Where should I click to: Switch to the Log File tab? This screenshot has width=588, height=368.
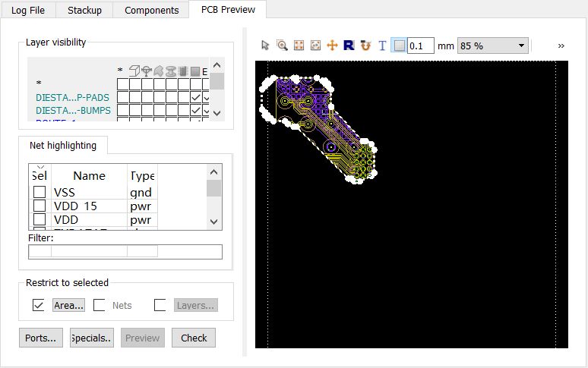point(28,10)
